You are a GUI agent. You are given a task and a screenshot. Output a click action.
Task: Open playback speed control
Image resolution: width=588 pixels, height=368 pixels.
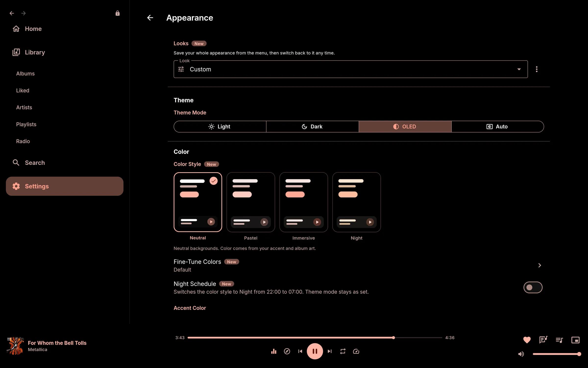pyautogui.click(x=356, y=351)
